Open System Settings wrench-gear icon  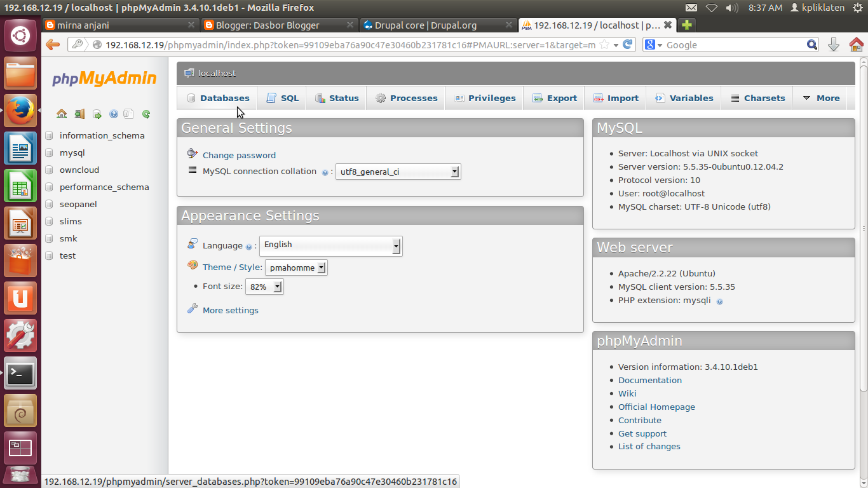[x=20, y=335]
